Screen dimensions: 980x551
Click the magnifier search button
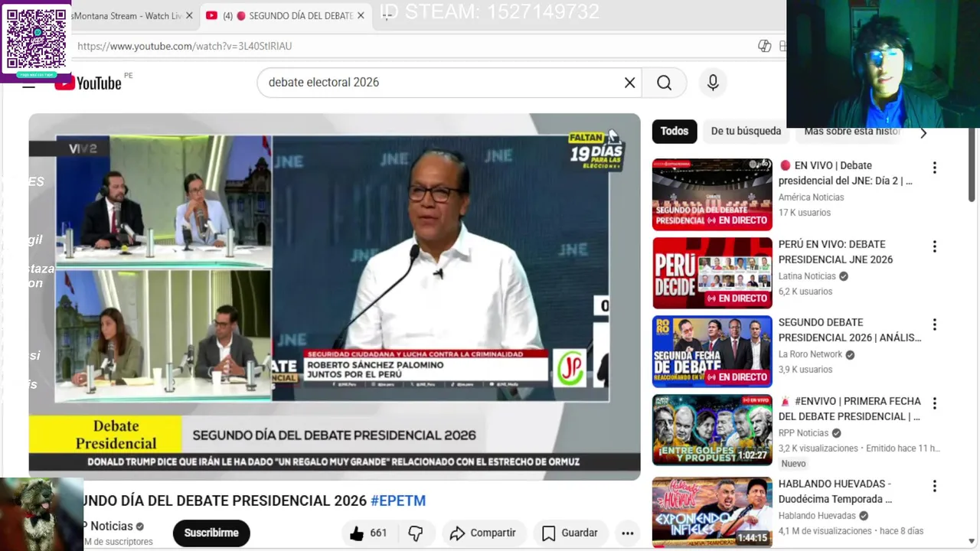(664, 83)
